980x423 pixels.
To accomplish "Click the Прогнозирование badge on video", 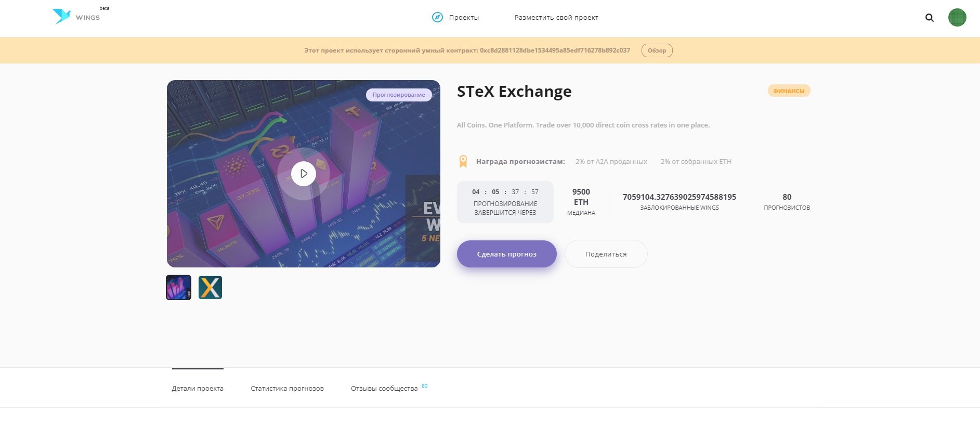I will [399, 95].
